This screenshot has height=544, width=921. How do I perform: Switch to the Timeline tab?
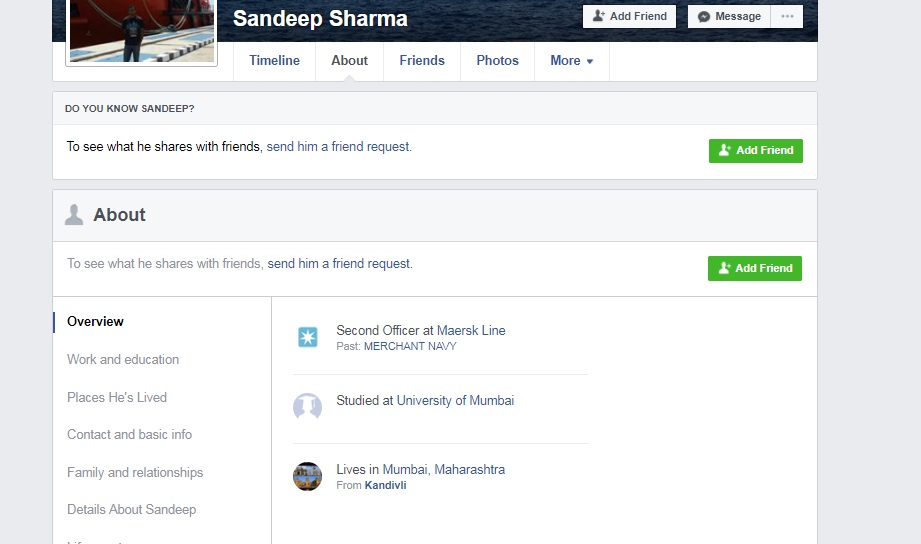(x=274, y=61)
